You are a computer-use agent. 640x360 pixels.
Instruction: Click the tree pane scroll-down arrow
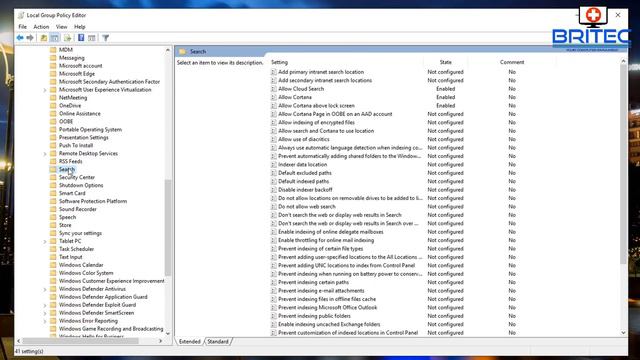168,333
